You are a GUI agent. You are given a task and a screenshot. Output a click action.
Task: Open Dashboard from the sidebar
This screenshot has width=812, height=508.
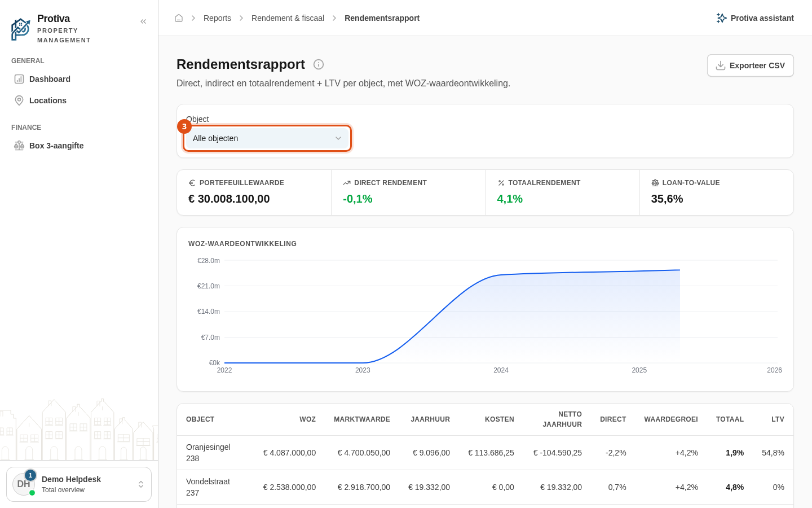[79, 79]
